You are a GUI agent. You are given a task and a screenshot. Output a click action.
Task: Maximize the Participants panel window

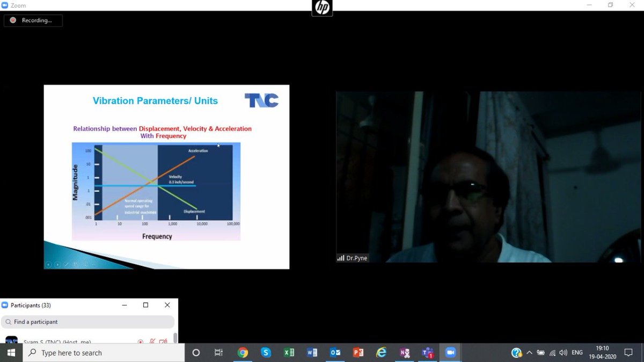(x=145, y=305)
